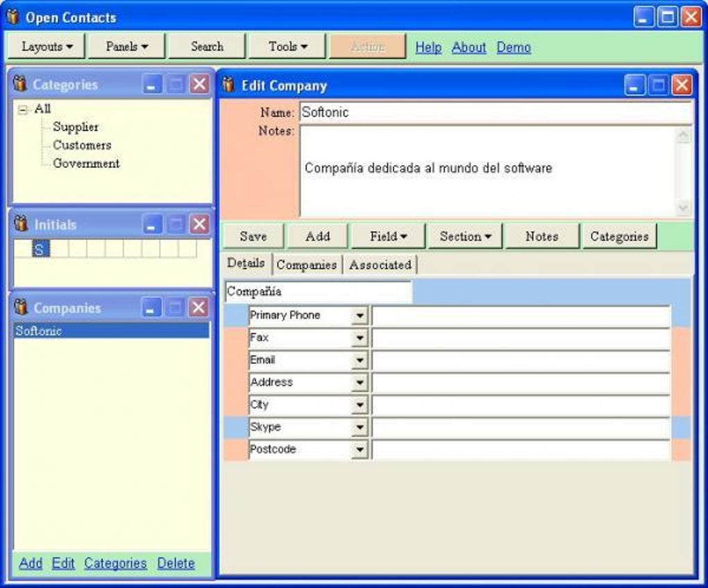708x588 pixels.
Task: Open the Field dropdown button
Action: click(388, 236)
